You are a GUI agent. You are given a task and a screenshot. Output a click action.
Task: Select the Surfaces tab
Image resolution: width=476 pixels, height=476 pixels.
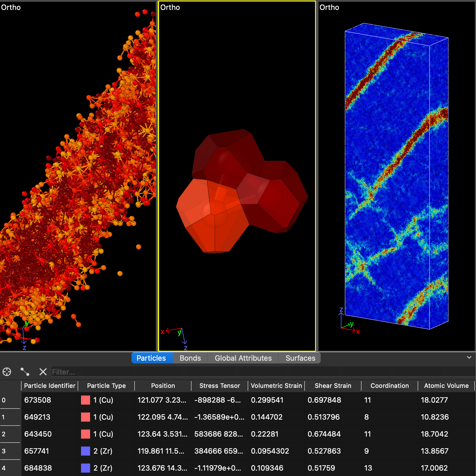coord(300,358)
